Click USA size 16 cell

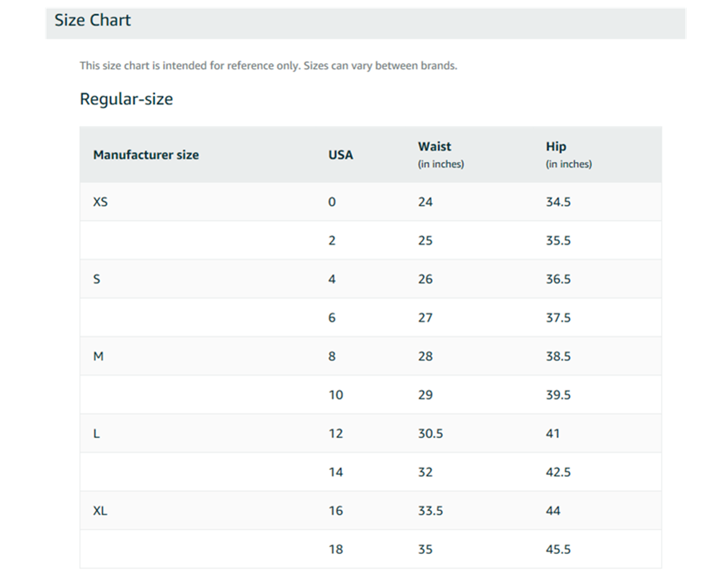(336, 511)
